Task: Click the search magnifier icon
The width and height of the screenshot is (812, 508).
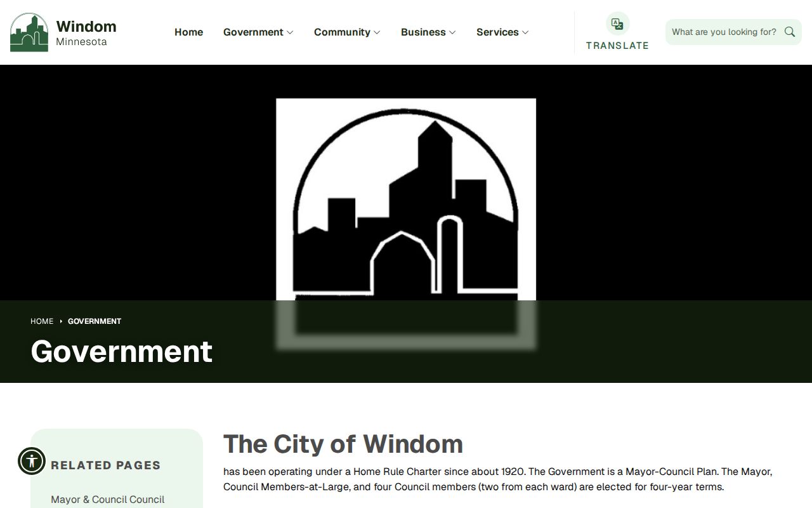Action: [790, 32]
